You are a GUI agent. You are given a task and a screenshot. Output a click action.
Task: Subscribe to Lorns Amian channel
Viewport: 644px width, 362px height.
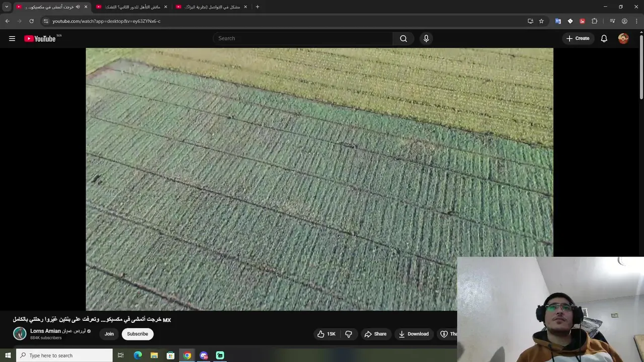click(x=137, y=334)
